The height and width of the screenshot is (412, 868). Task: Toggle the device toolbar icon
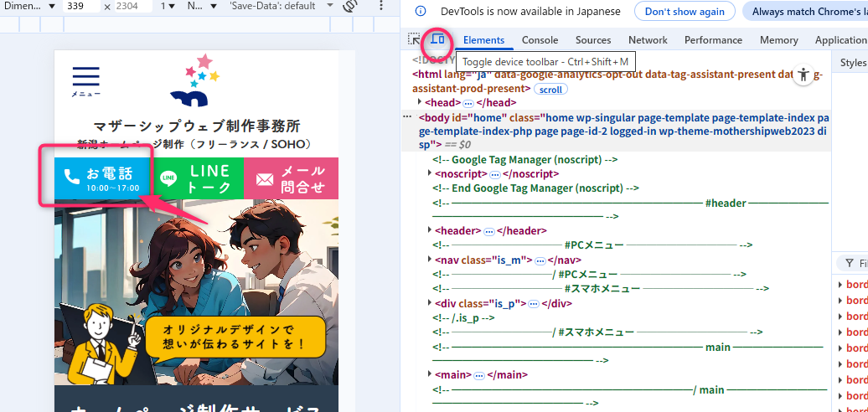[437, 39]
